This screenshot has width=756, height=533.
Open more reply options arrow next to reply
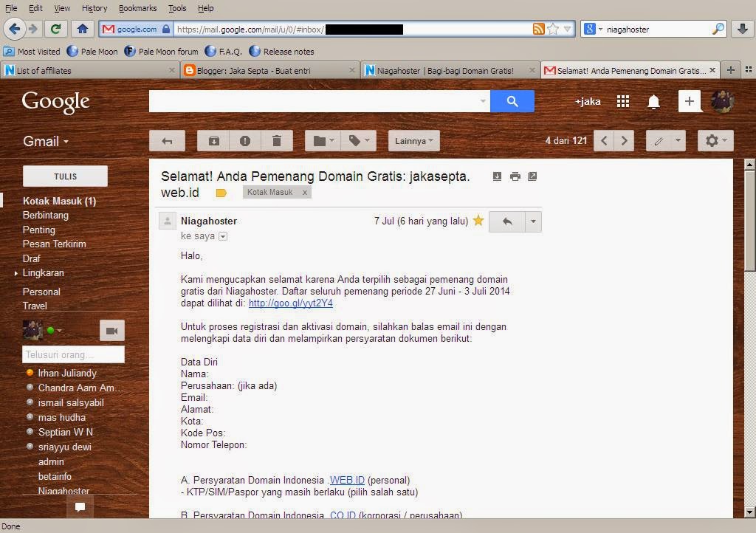tap(533, 221)
